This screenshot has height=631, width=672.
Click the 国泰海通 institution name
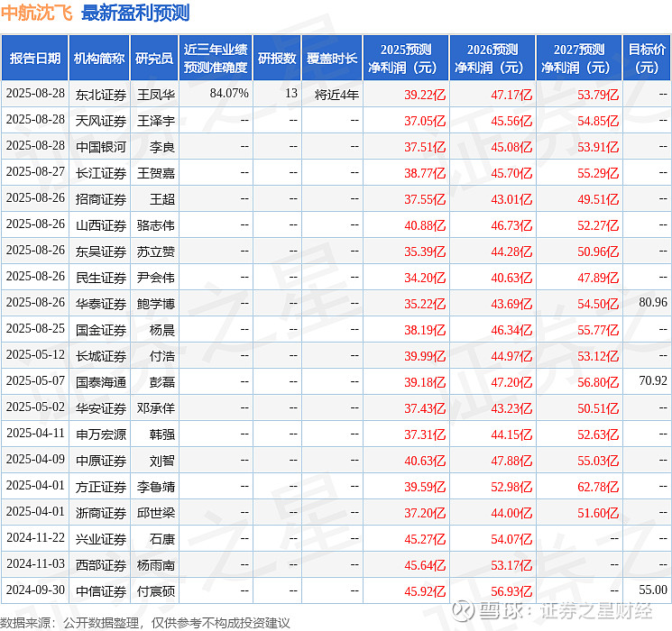[100, 382]
